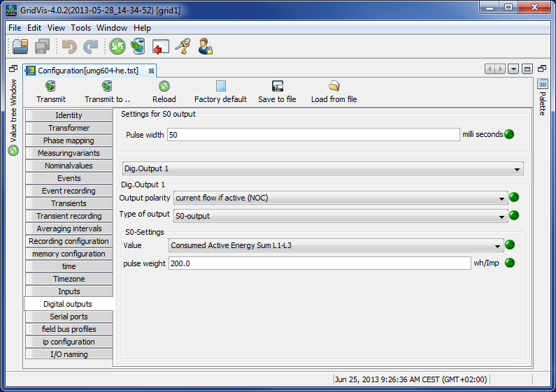The image size is (556, 392).
Task: Click the Pulse width input field
Action: 313,134
